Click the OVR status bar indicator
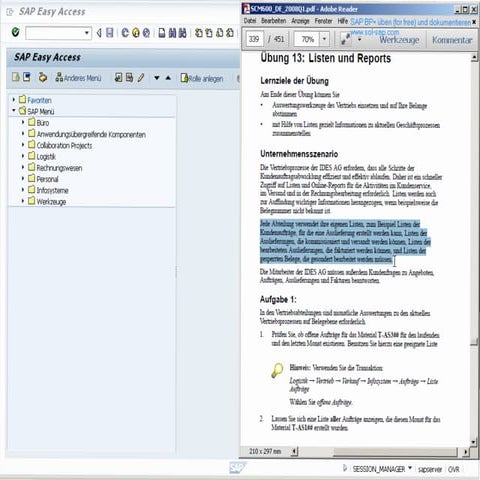 coord(453,469)
